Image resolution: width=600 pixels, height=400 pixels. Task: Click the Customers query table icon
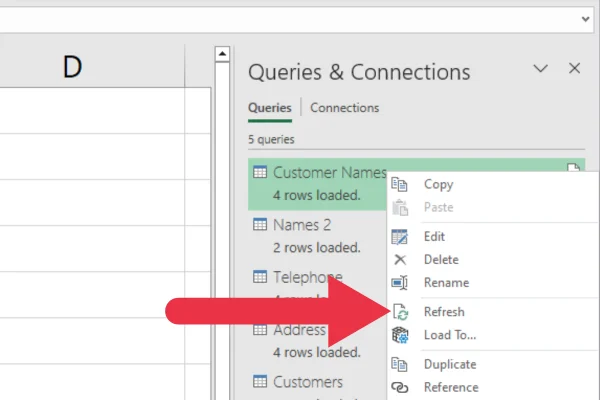click(x=260, y=381)
